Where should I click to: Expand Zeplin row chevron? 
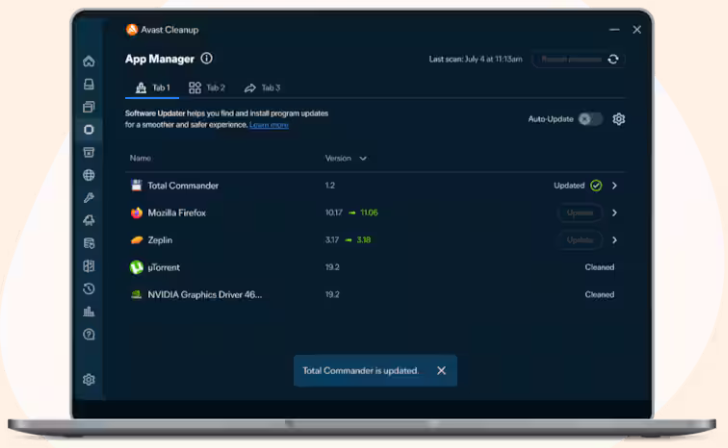614,240
